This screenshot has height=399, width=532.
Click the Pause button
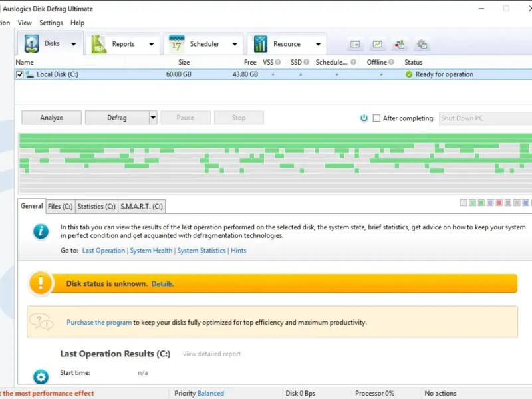click(186, 118)
